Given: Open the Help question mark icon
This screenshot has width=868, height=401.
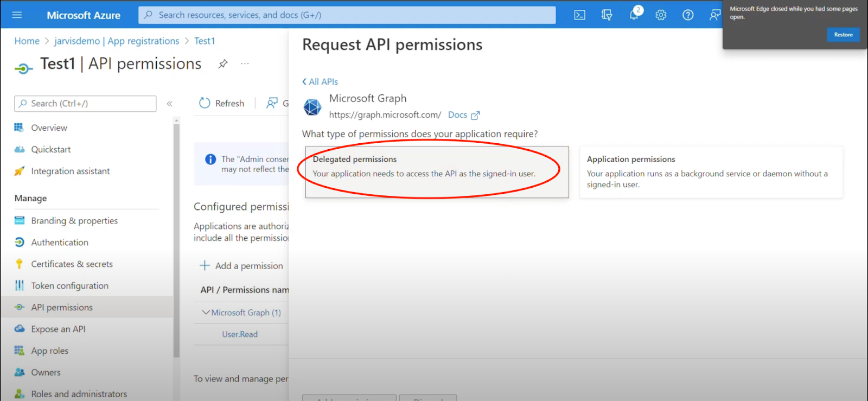Looking at the screenshot, I should tap(688, 15).
